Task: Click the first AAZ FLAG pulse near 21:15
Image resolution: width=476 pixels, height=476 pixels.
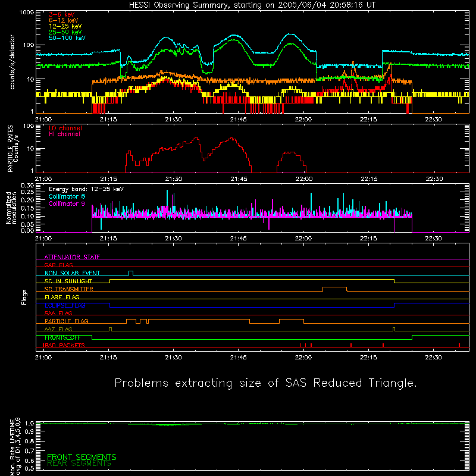Action: coord(110,328)
